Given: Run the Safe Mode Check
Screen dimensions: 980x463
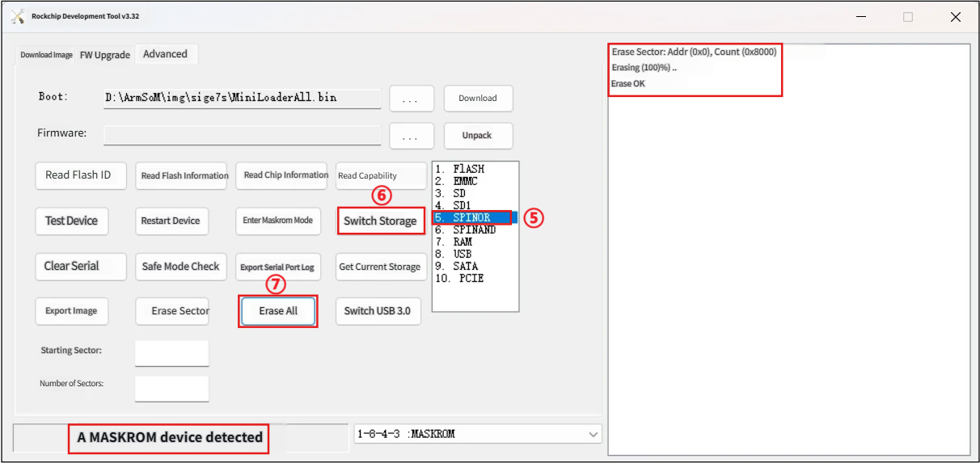Looking at the screenshot, I should point(181,266).
